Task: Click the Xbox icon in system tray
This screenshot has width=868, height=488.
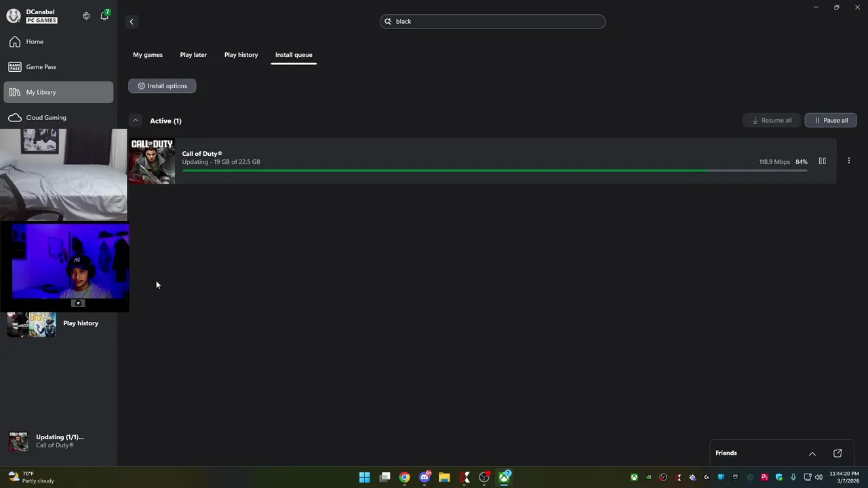Action: 634,477
